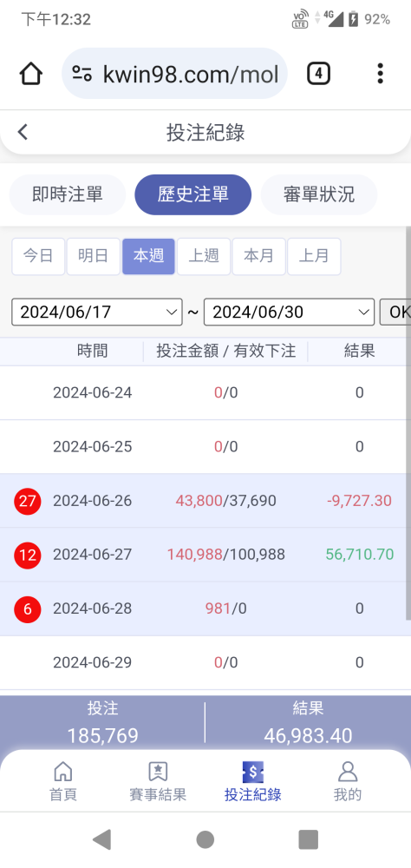
Task: Switch to the 即時注單 tab
Action: [68, 194]
